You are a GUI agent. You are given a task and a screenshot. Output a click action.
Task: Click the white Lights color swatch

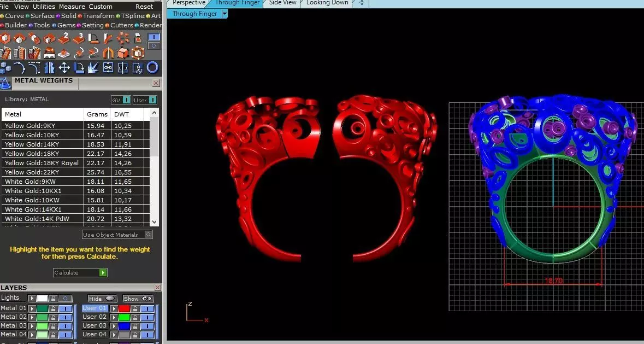coord(42,299)
